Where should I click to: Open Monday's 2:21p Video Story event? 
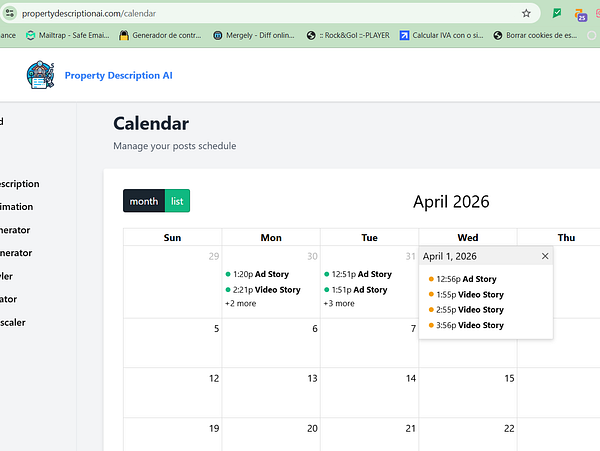pyautogui.click(x=263, y=290)
